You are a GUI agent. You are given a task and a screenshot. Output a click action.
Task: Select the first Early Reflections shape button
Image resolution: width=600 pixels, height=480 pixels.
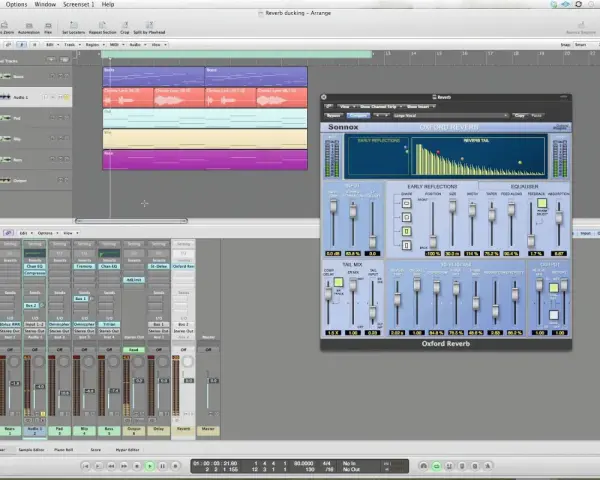(x=406, y=203)
